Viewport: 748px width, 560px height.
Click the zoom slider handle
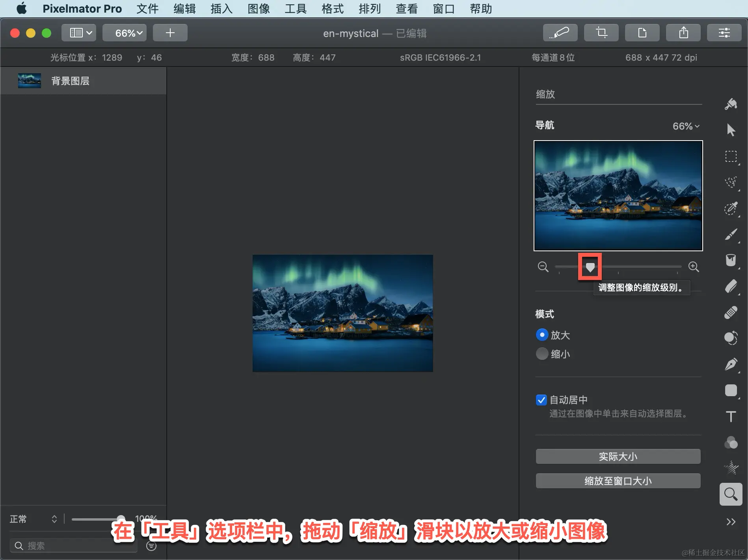(590, 267)
